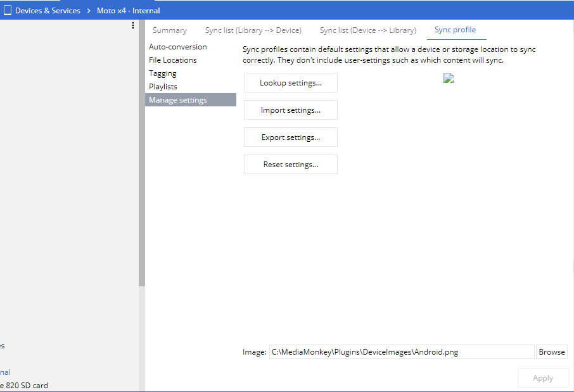Select the Sync profile tab
Image resolution: width=574 pixels, height=392 pixels.
point(455,30)
